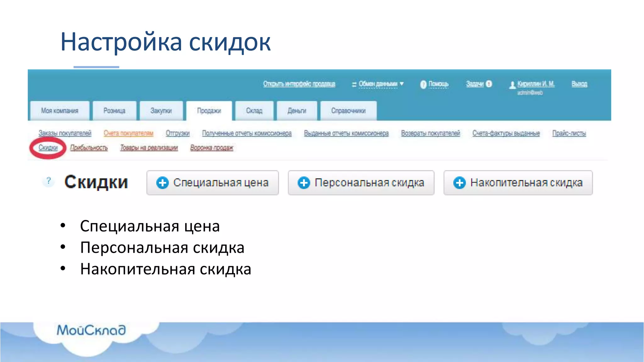This screenshot has width=644, height=362.
Task: Open Счета-фактуры выданные link
Action: tap(506, 133)
